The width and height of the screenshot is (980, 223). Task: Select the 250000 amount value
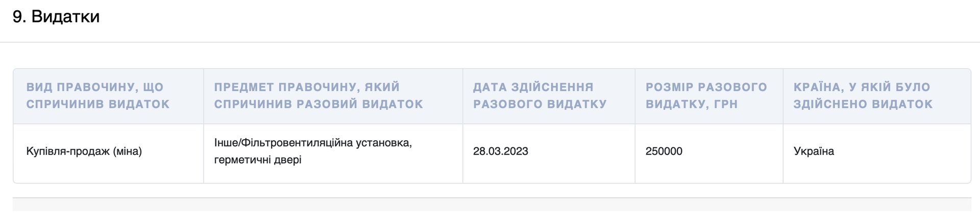(664, 151)
